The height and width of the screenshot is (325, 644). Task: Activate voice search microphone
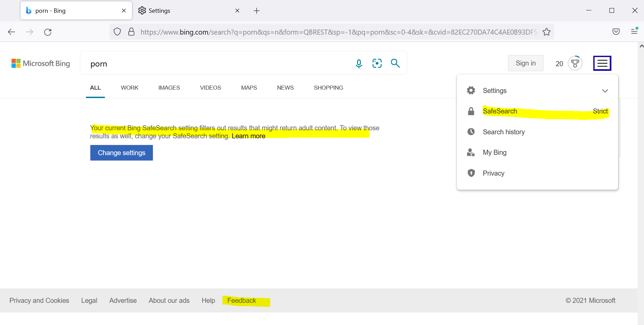click(x=359, y=63)
